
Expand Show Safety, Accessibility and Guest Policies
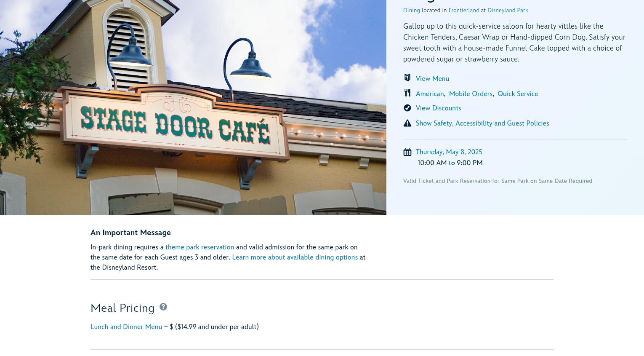pyautogui.click(x=482, y=123)
